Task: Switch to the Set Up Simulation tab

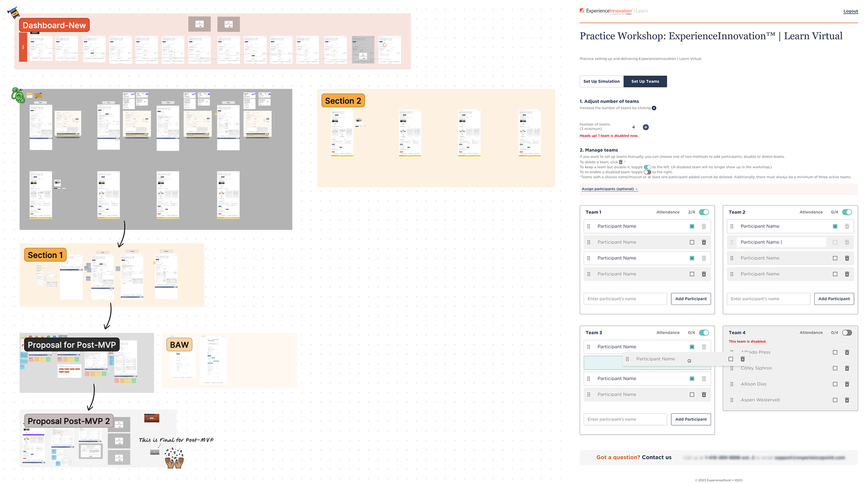Action: (601, 82)
